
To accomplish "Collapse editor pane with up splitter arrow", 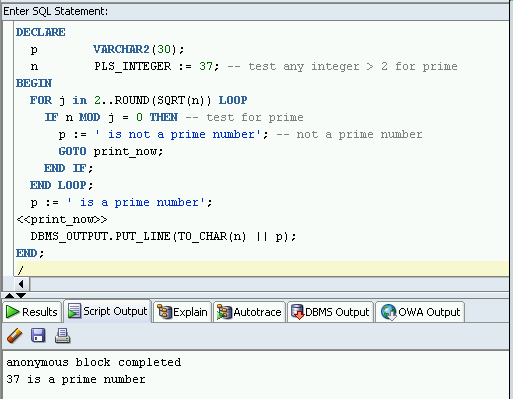I will [9, 295].
